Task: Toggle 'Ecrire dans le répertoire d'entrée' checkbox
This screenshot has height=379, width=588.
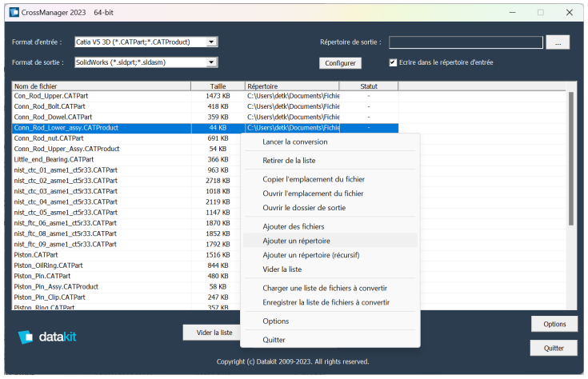Action: (393, 62)
